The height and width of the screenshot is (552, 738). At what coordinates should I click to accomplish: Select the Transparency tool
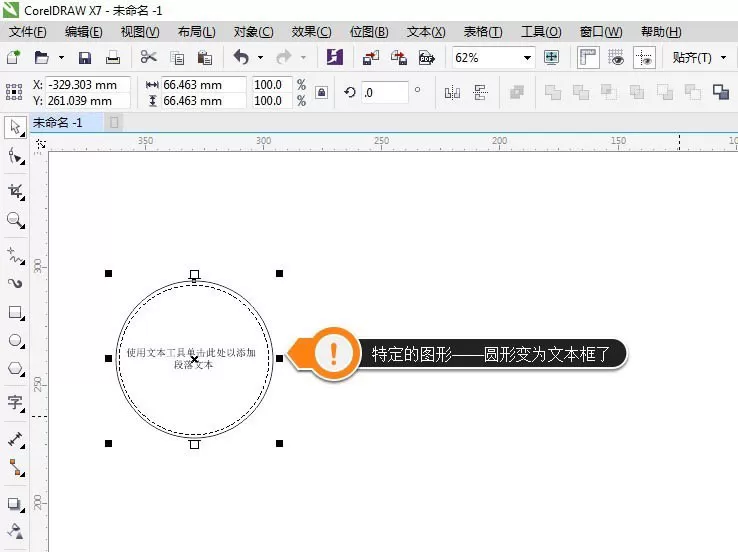pos(16,532)
